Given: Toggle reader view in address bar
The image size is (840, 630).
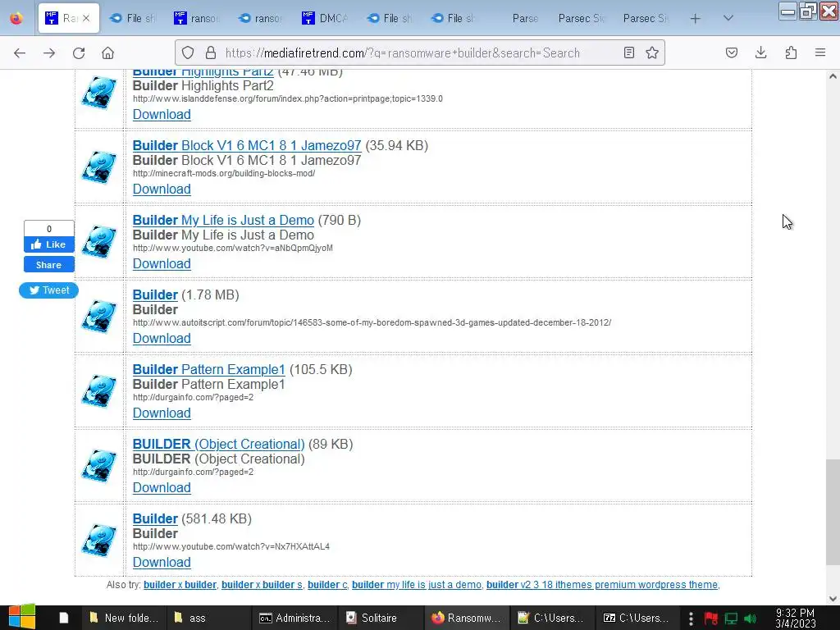Looking at the screenshot, I should tap(629, 52).
